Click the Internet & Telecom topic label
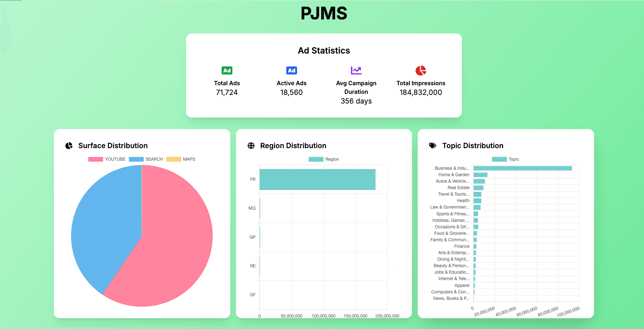The height and width of the screenshot is (329, 644). pos(454,279)
